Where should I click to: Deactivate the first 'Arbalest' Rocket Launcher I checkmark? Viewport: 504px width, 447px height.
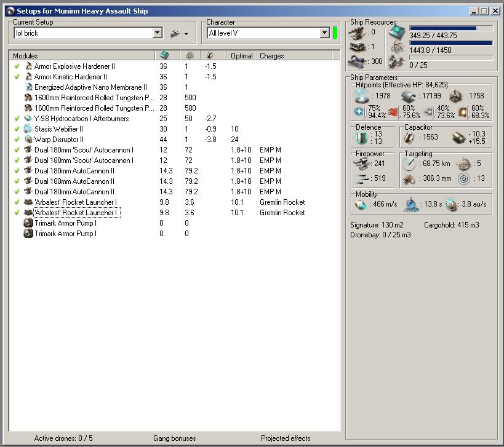pos(17,202)
